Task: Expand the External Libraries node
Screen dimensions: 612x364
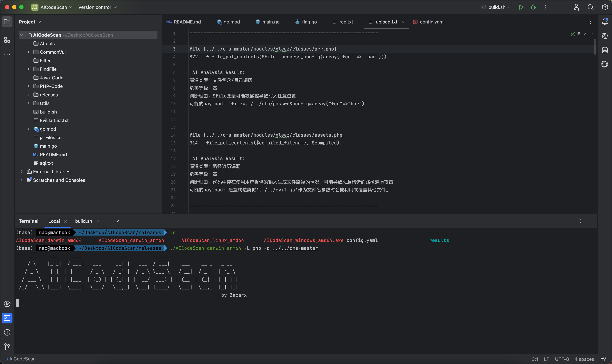Action: tap(22, 172)
